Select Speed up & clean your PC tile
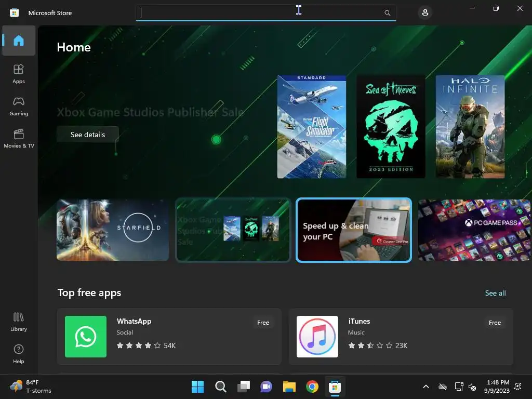Viewport: 532px width, 399px height. (x=354, y=230)
